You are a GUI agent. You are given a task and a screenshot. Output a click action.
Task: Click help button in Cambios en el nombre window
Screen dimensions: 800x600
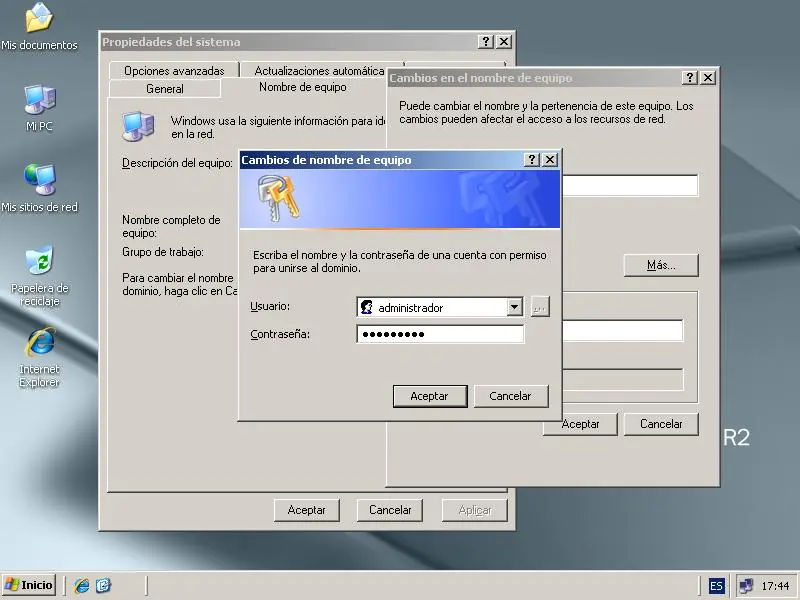(x=689, y=78)
